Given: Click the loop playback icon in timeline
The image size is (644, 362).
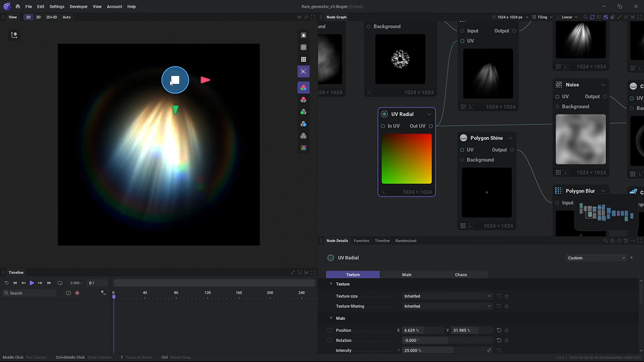Looking at the screenshot, I should tap(60, 283).
